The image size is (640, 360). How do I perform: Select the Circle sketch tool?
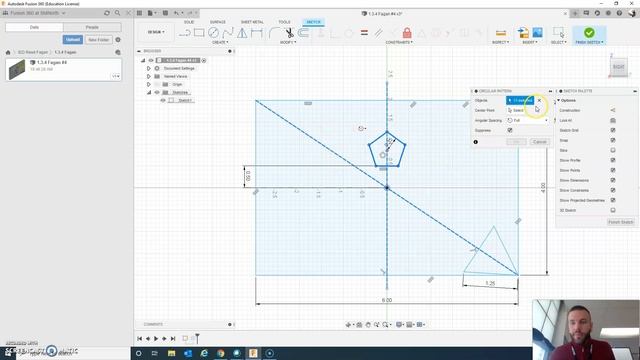point(213,32)
